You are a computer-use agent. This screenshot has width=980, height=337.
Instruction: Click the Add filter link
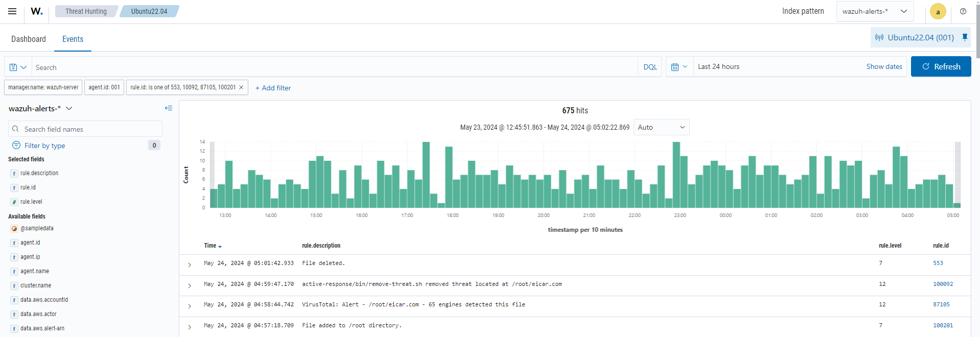click(273, 88)
